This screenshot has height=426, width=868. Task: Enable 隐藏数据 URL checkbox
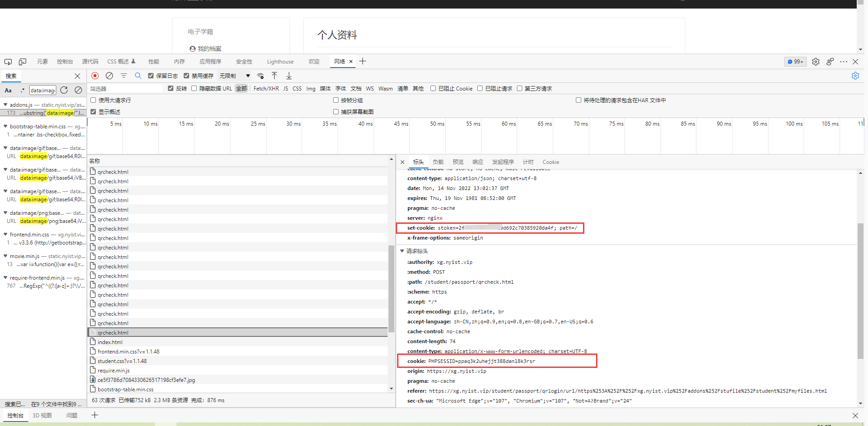194,88
